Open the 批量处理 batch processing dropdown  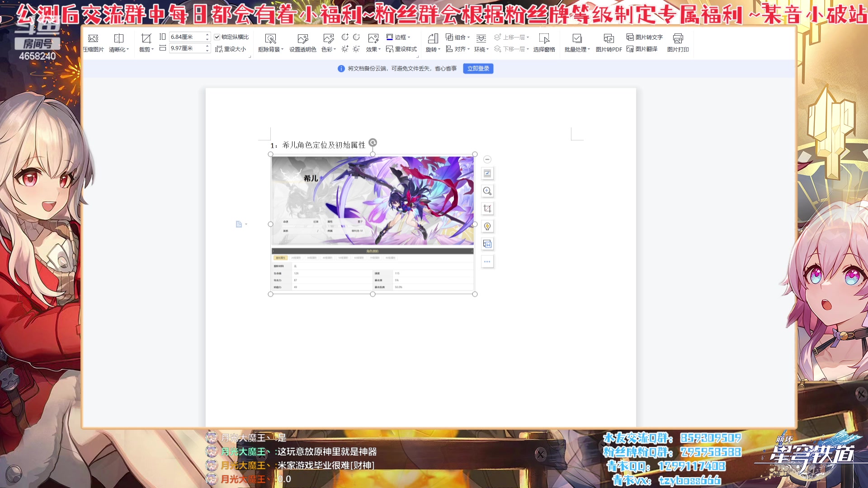click(x=577, y=49)
